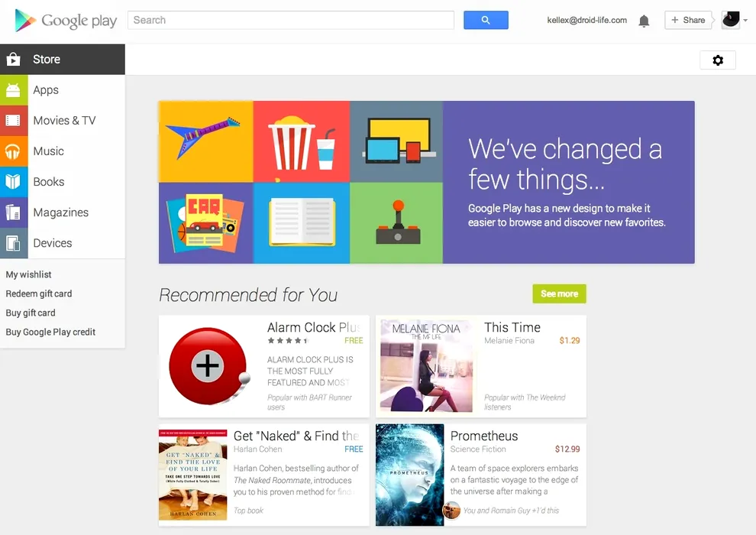Open the Buy Google Play credit link
This screenshot has width=756, height=535.
[x=50, y=332]
